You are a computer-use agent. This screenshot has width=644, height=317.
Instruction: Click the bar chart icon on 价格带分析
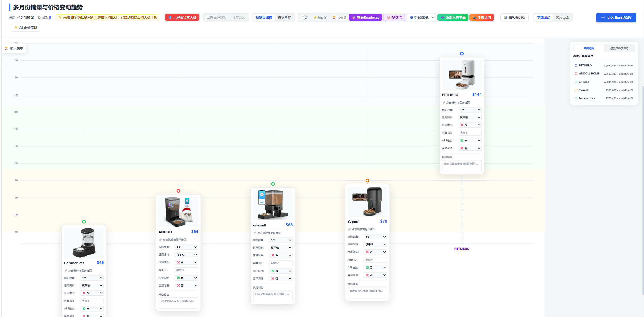(505, 17)
